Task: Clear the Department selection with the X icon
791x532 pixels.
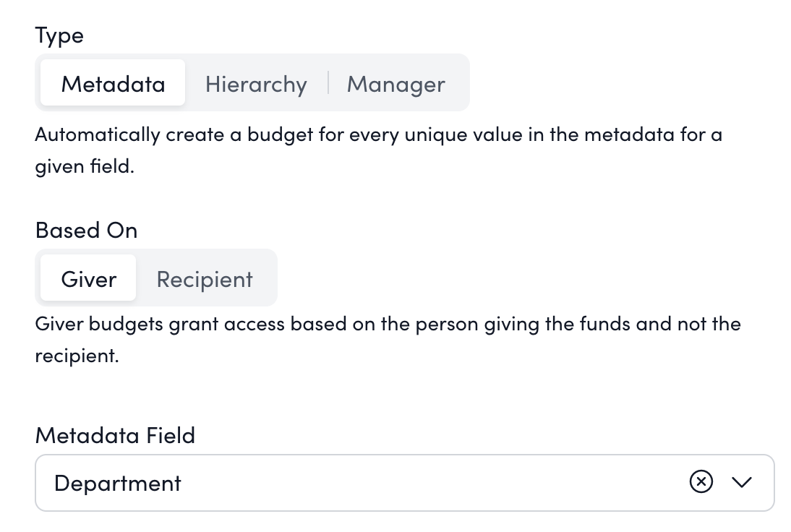Action: (701, 482)
